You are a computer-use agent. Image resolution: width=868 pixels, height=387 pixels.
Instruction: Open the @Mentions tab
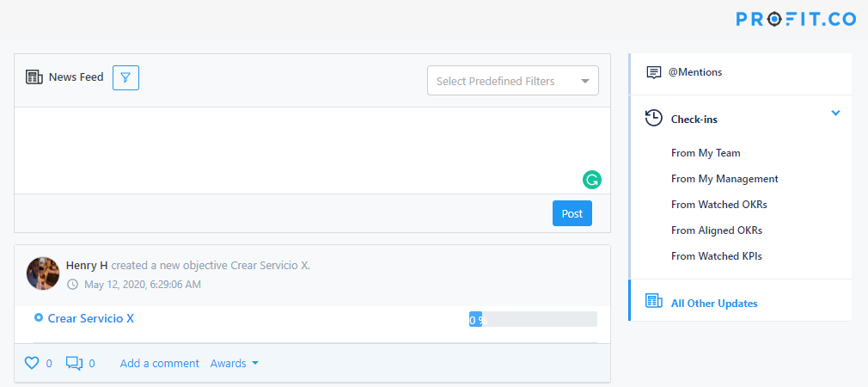pos(695,72)
